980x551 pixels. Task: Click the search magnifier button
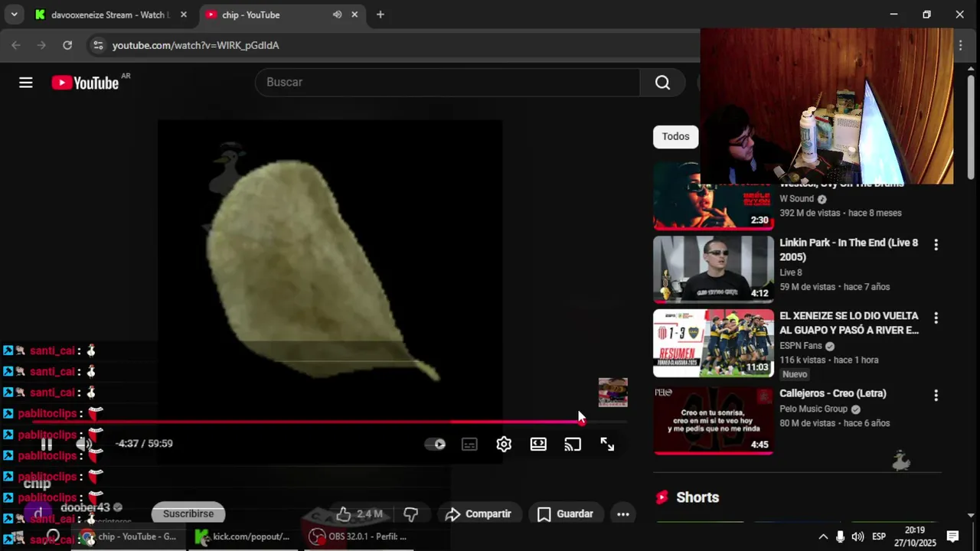[662, 83]
